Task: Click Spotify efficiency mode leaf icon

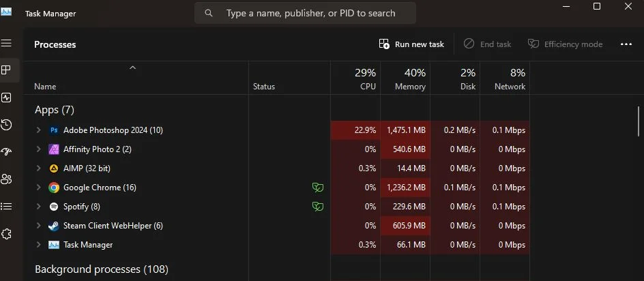Action: pyautogui.click(x=317, y=206)
